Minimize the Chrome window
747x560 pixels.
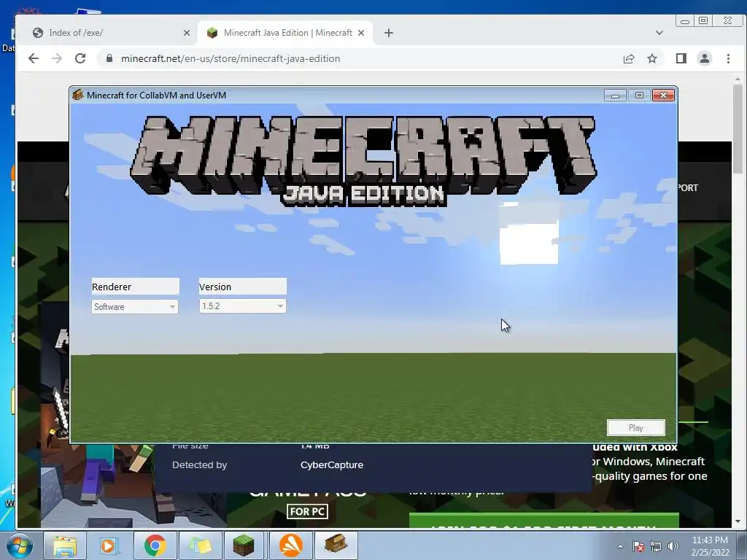point(684,21)
